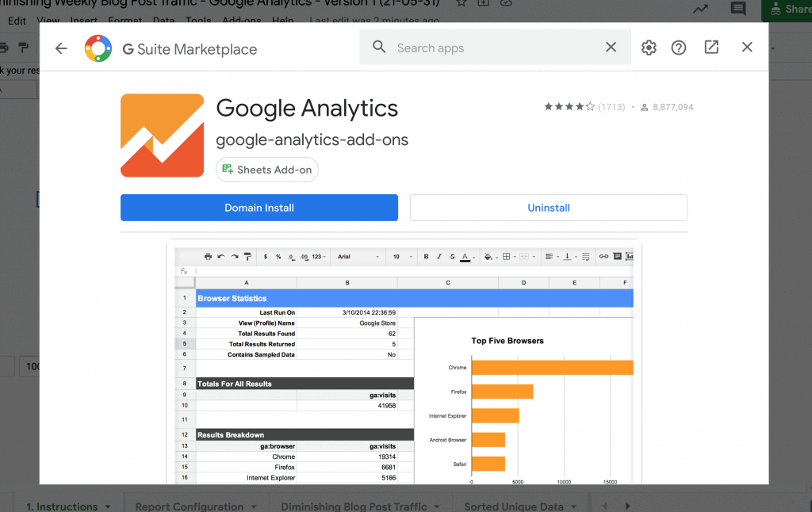Screen dimensions: 812x512
Task: Click the paint format icon in Sheets toolbar
Action: 23,48
